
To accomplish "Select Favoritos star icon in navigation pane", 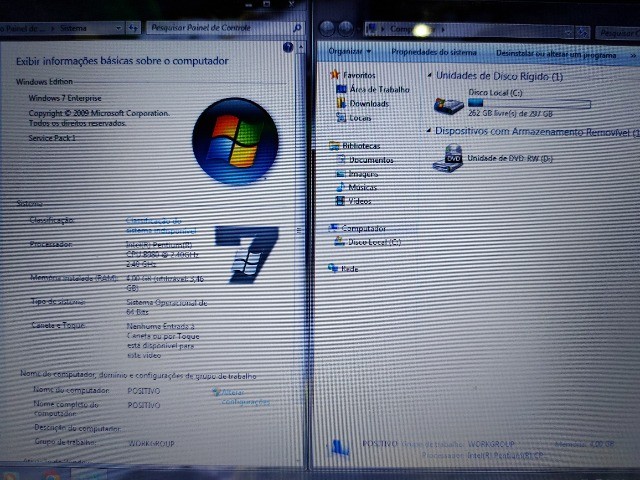I will 335,74.
